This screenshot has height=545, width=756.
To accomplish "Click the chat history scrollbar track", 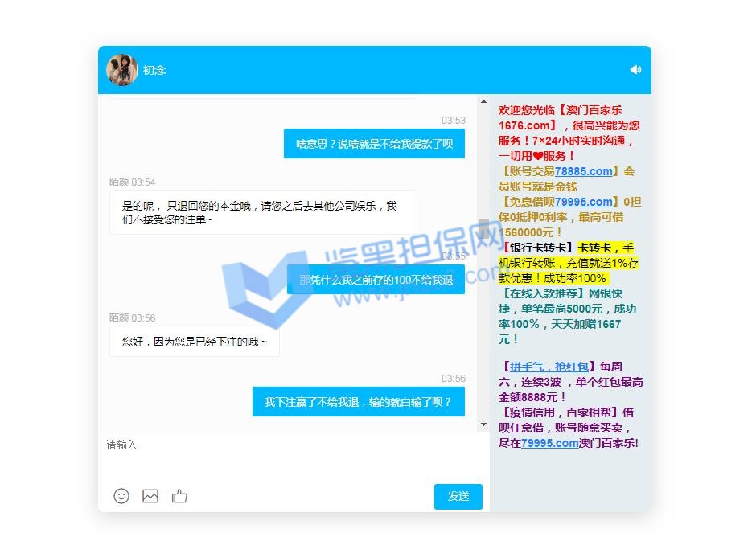I will click(483, 322).
